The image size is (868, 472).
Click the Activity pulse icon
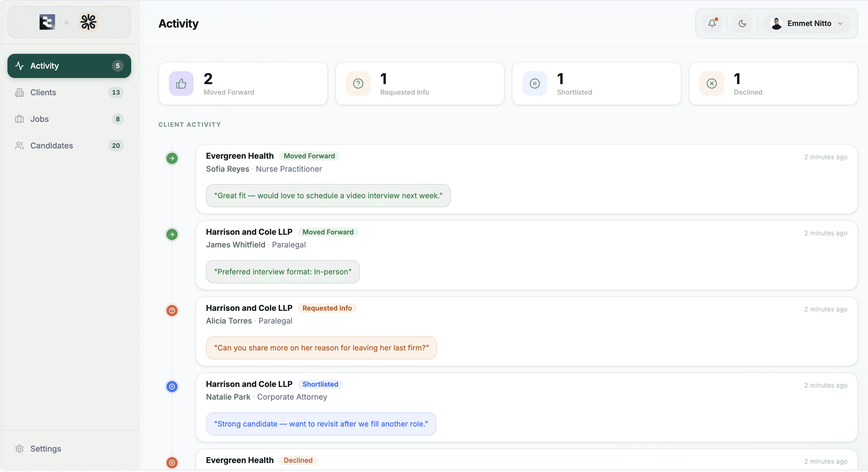pos(19,66)
